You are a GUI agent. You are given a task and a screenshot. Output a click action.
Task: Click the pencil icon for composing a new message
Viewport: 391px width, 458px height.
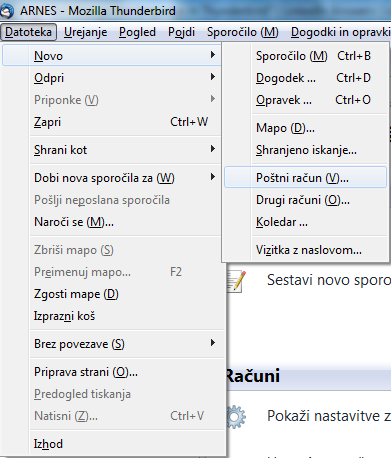tap(236, 282)
